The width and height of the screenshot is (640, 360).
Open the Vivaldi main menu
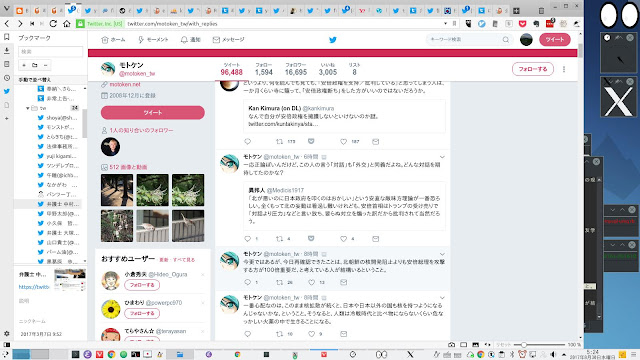click(x=6, y=8)
